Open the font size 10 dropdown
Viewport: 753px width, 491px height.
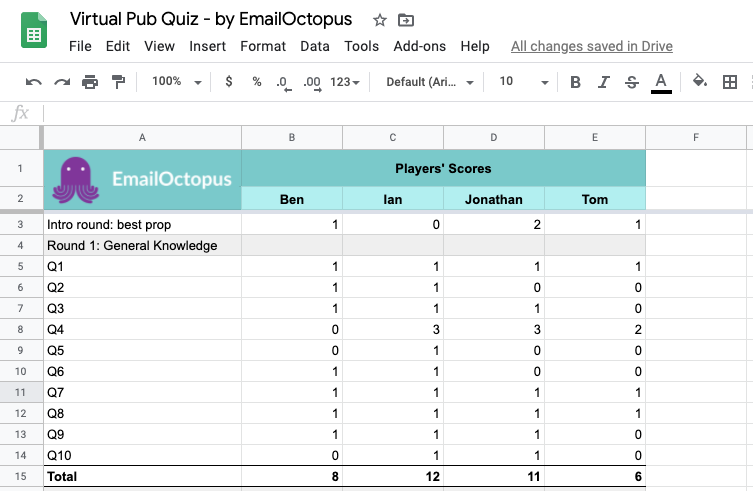(x=523, y=82)
